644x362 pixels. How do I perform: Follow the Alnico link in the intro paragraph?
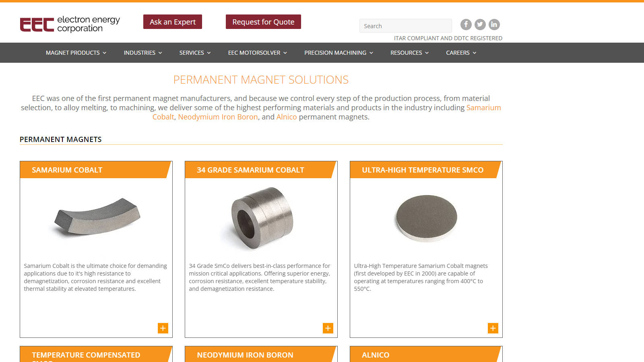tap(287, 117)
